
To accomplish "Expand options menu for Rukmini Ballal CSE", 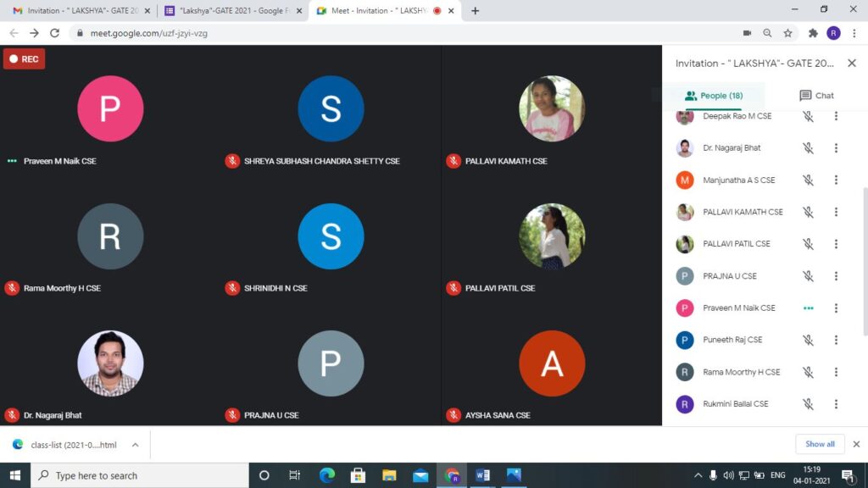I will pos(836,404).
